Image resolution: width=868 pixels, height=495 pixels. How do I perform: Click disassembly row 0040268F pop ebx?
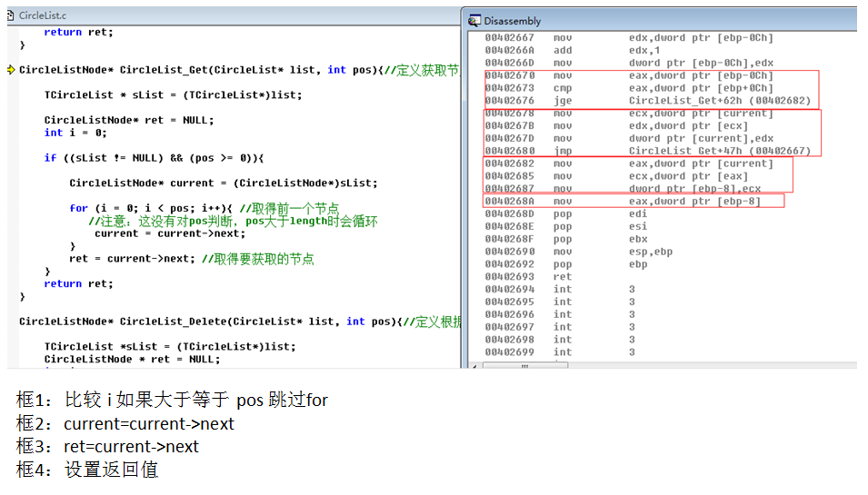[565, 239]
